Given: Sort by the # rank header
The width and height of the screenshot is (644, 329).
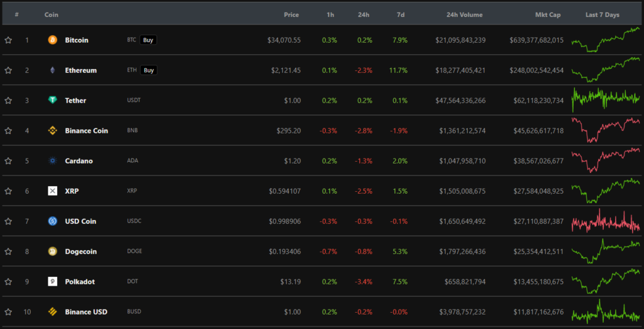Looking at the screenshot, I should point(16,14).
